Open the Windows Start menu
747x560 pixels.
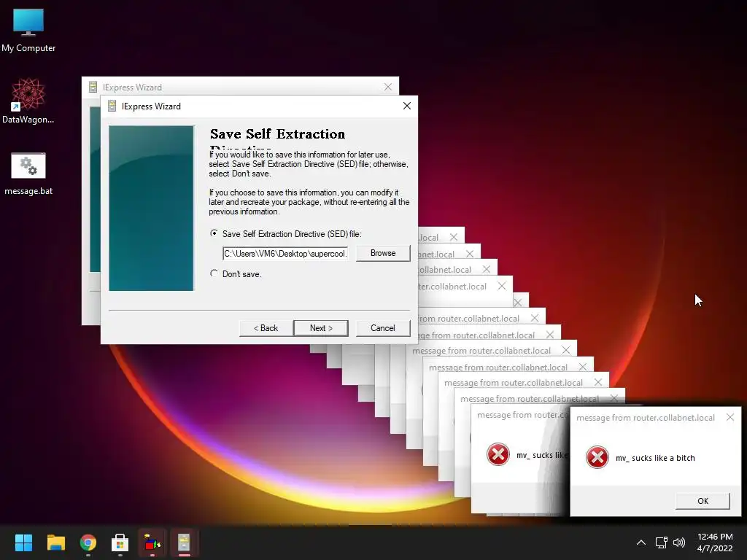[23, 542]
